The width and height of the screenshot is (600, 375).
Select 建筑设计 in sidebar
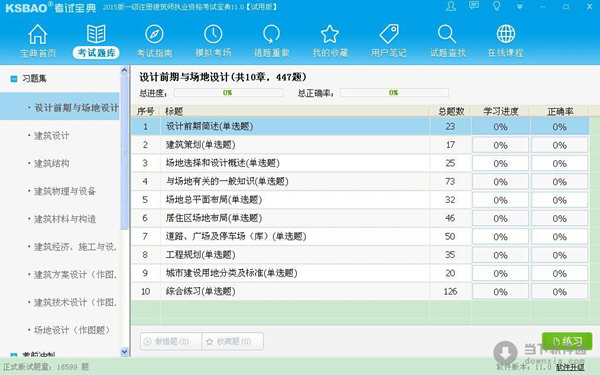[51, 136]
